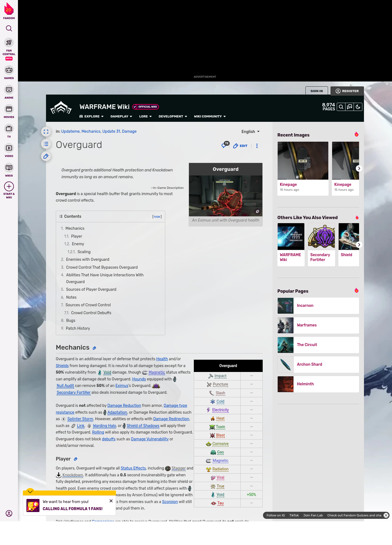Enlarge the Eximus infobox image icon

[257, 211]
